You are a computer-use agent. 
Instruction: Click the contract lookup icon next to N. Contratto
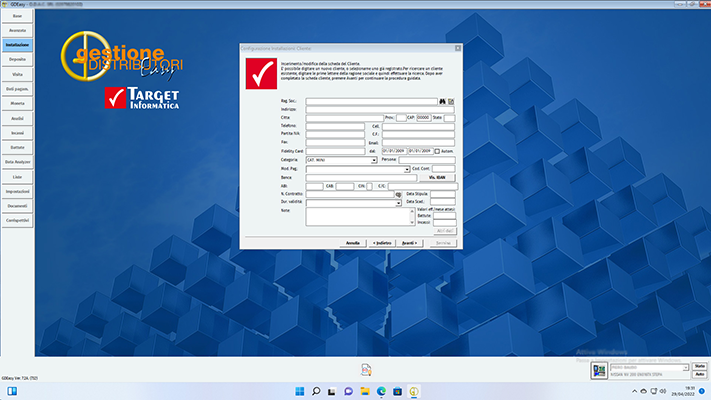pyautogui.click(x=397, y=194)
